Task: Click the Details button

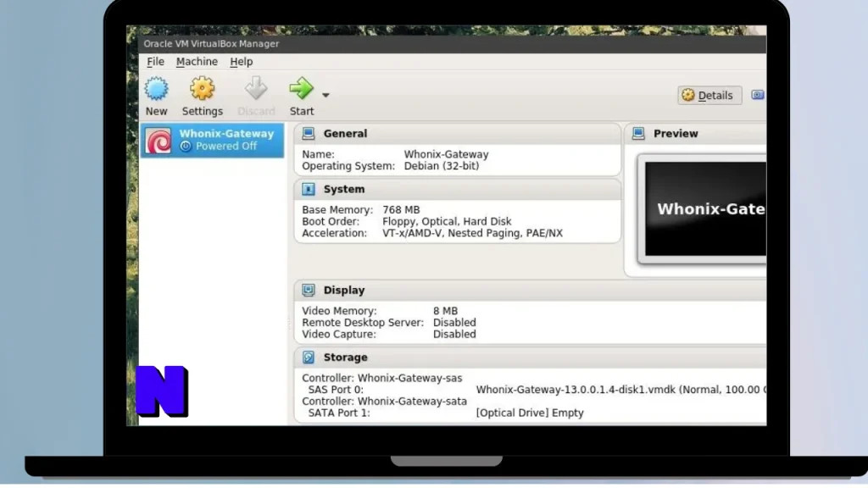Action: point(709,95)
